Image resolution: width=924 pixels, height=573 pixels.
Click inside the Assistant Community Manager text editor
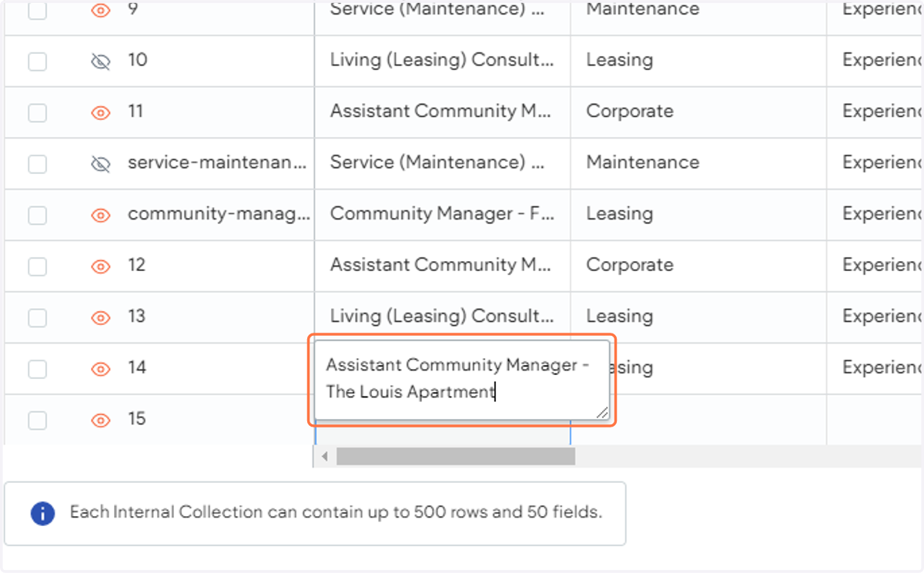tap(461, 380)
